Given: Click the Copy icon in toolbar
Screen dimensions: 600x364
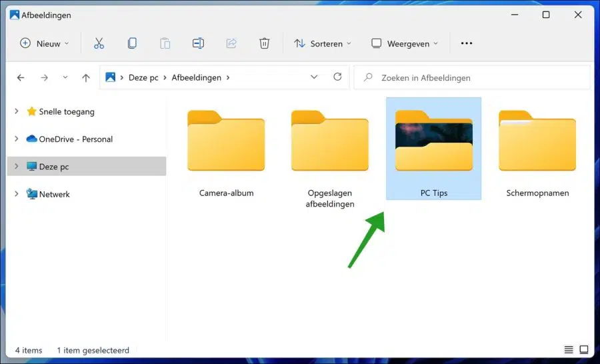Looking at the screenshot, I should [132, 43].
